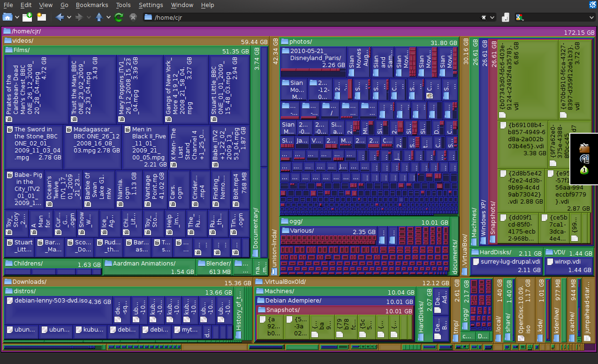Open the Forward history dropdown arrow

[88, 17]
